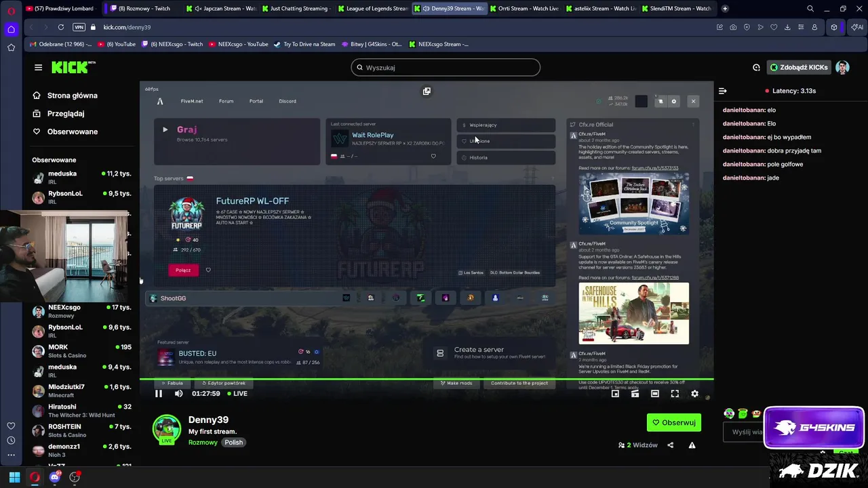Collapse the chat panel arrow icon
The image size is (868, 488).
[x=723, y=91]
